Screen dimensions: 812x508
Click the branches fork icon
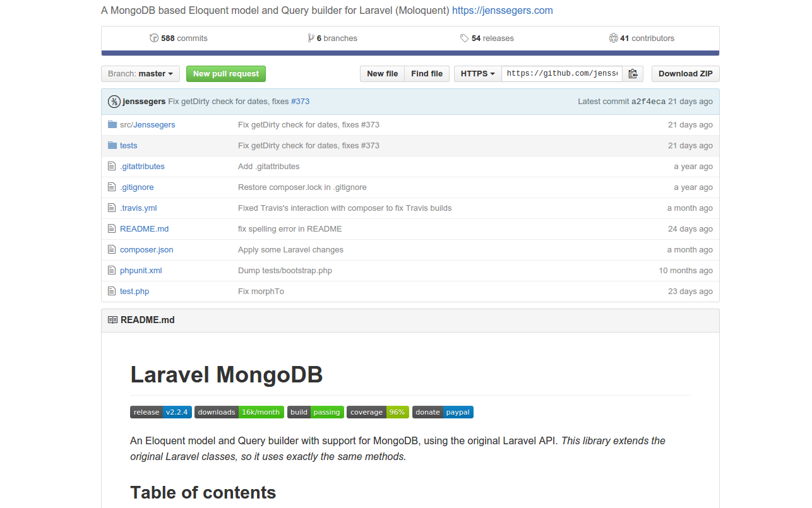coord(311,38)
